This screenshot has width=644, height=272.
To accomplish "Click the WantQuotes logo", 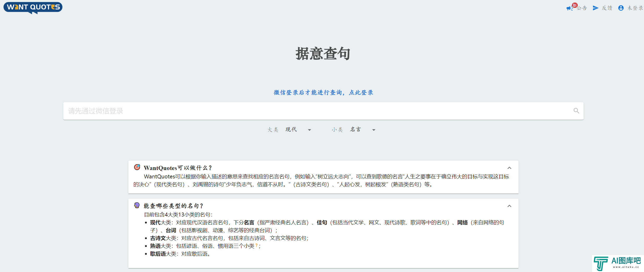I will (33, 8).
